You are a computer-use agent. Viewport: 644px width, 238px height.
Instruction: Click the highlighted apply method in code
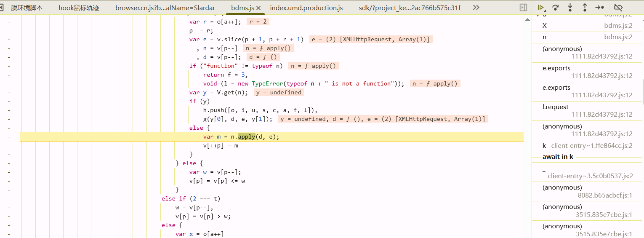(246, 136)
